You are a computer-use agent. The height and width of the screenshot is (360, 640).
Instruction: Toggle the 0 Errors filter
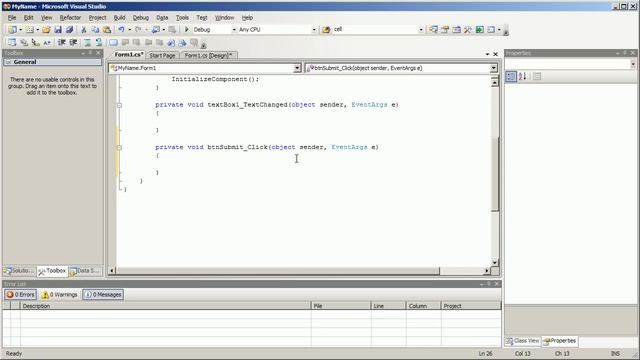20,295
